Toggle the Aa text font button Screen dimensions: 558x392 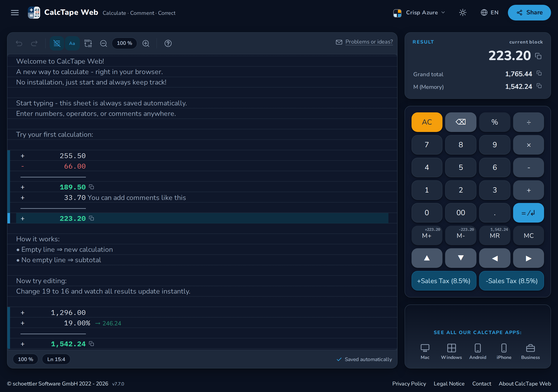(72, 43)
